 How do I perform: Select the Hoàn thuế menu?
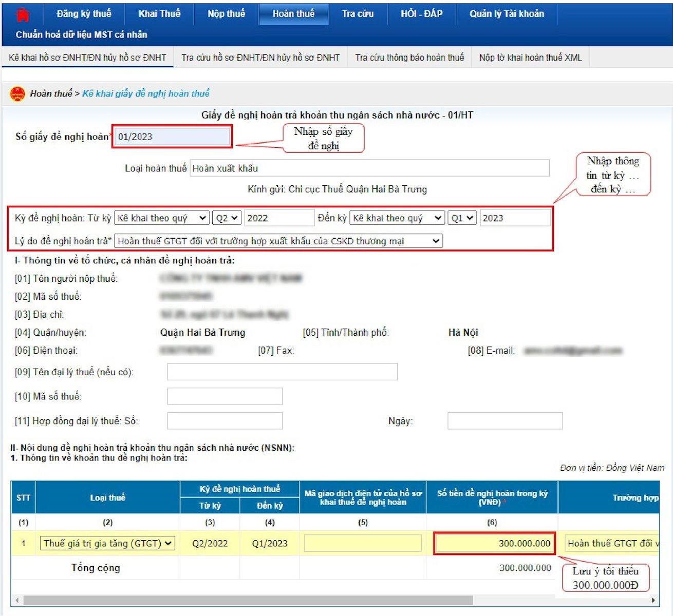tap(294, 14)
